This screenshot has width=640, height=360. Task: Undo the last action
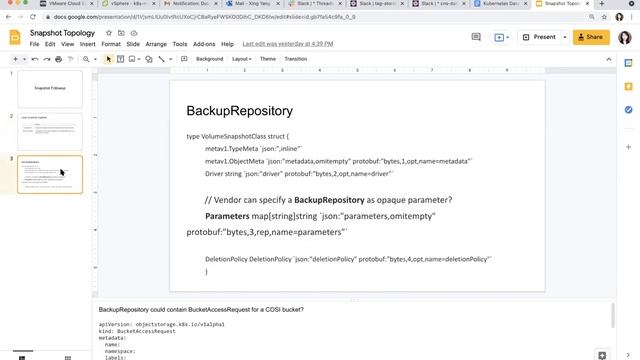[35, 59]
